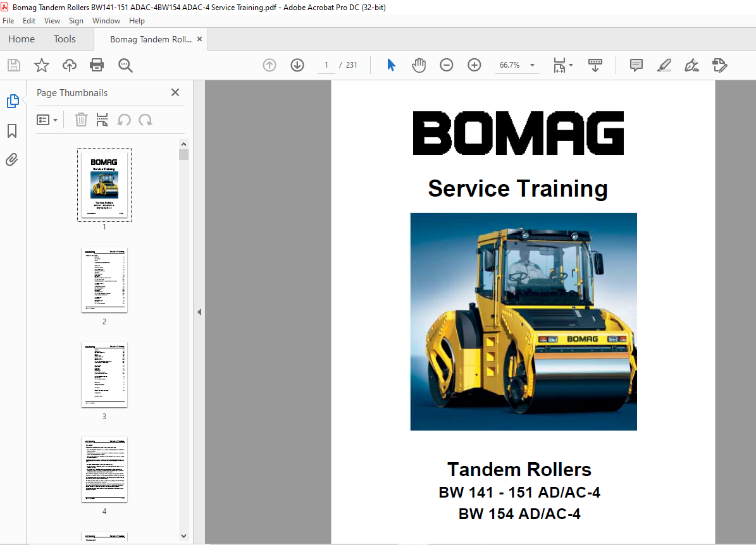The image size is (756, 545).
Task: Click the Send for review stamp icon
Action: (719, 65)
